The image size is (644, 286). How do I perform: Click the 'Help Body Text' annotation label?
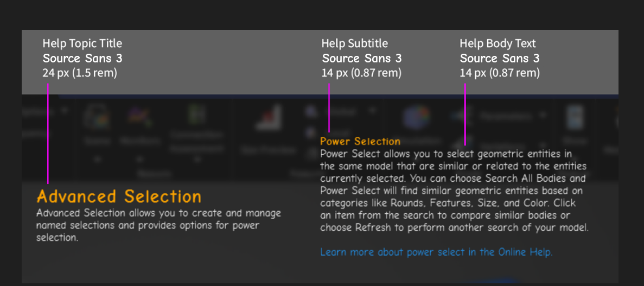[498, 43]
